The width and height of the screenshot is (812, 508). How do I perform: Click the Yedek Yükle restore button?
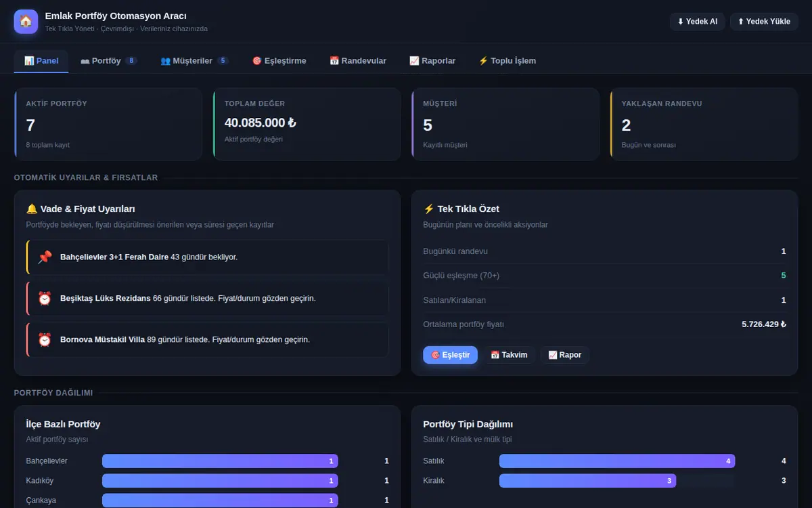point(764,22)
